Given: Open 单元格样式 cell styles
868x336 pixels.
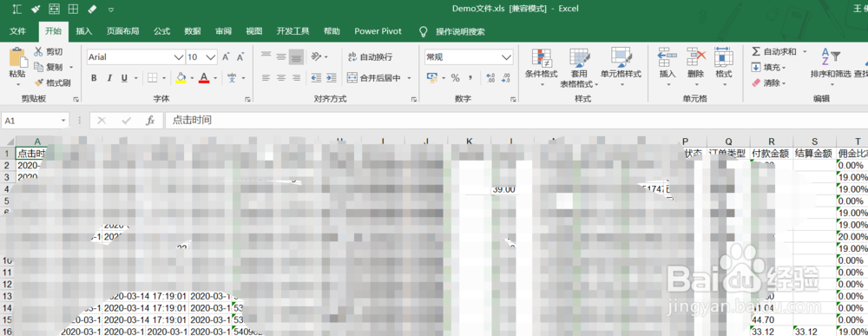Looking at the screenshot, I should 621,68.
